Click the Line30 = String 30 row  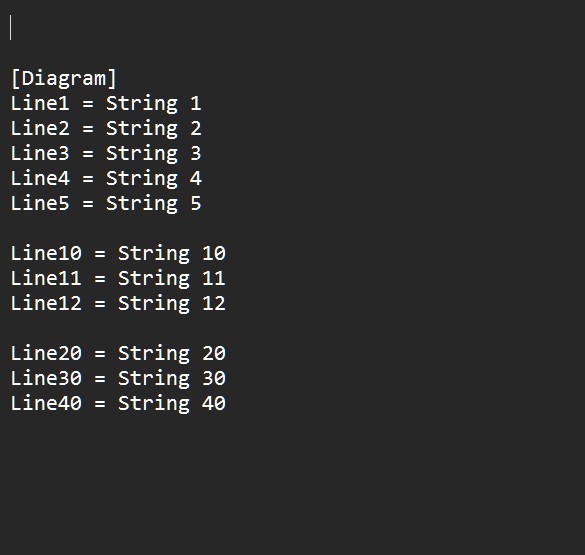(118, 378)
